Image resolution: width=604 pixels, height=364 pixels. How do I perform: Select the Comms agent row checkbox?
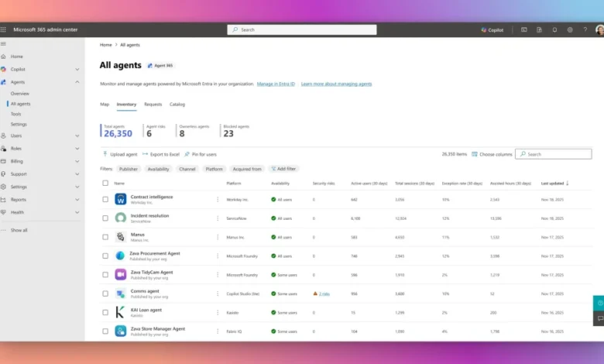tap(106, 294)
